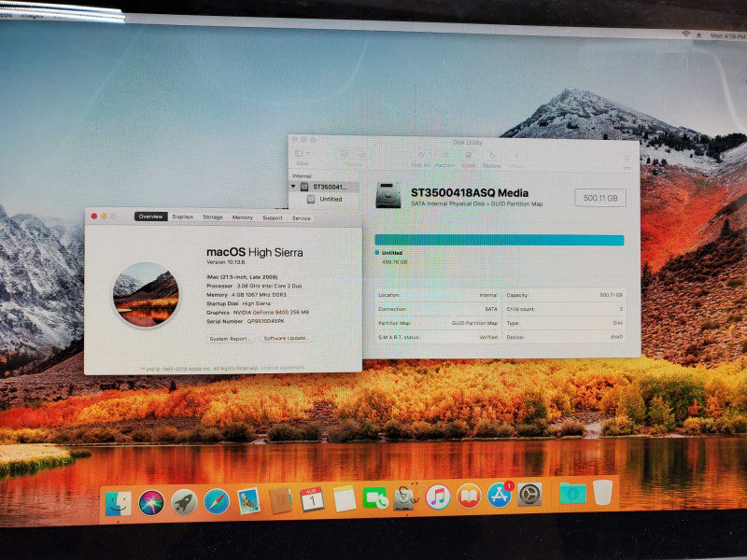Switch to Memory tab
The height and width of the screenshot is (560, 747).
tap(242, 217)
